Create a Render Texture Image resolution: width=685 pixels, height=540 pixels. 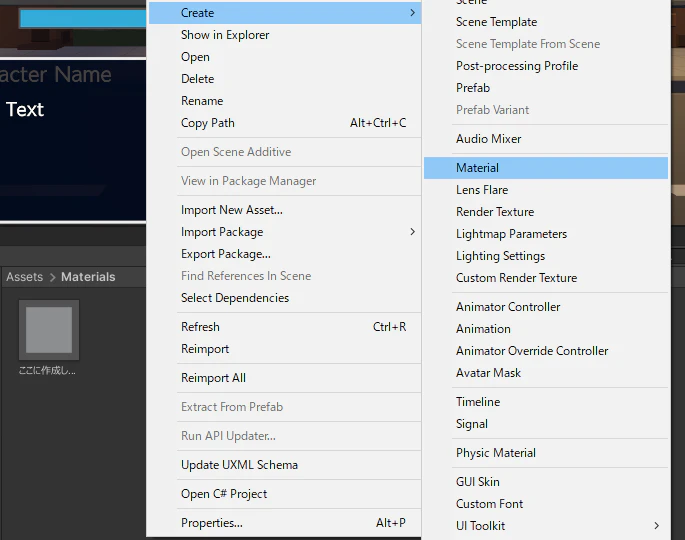click(546, 212)
